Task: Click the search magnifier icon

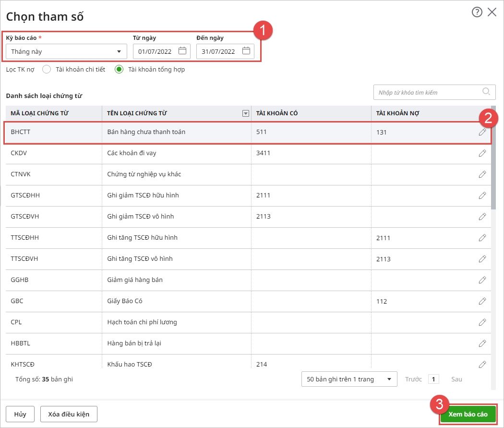Action: pyautogui.click(x=486, y=92)
